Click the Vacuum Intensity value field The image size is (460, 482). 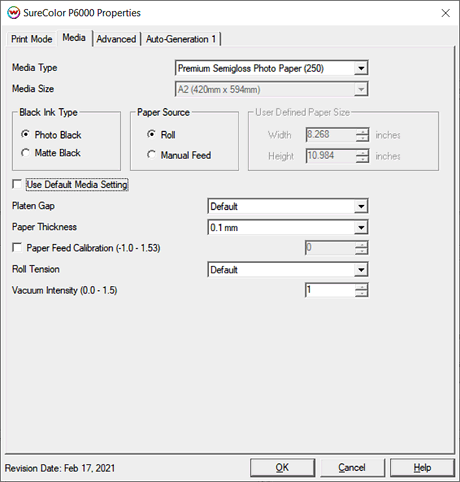point(330,290)
